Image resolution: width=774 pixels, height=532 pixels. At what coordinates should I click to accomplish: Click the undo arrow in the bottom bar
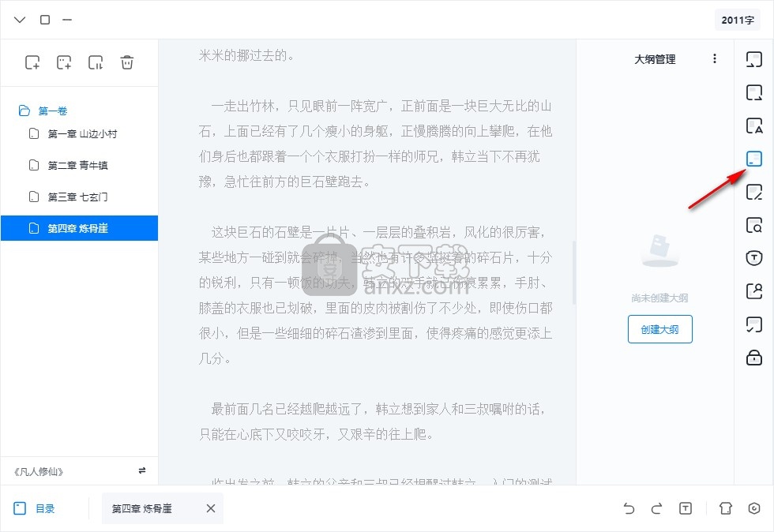[629, 508]
